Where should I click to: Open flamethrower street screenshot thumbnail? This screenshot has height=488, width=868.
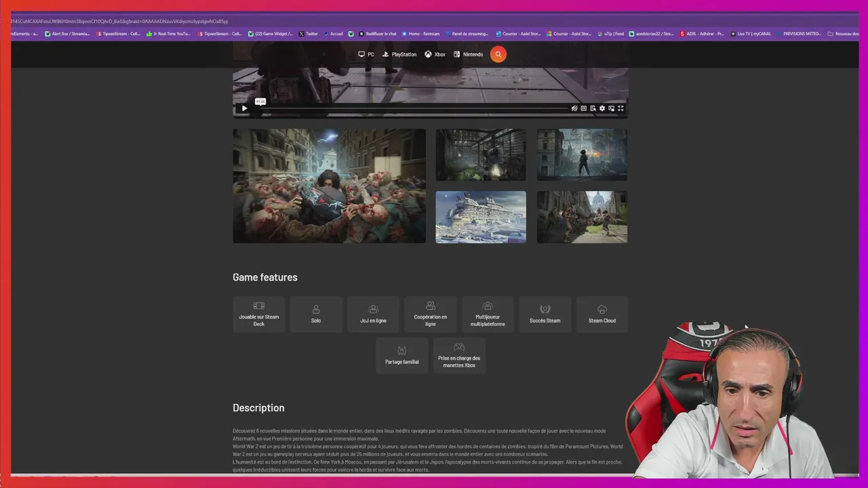(582, 155)
